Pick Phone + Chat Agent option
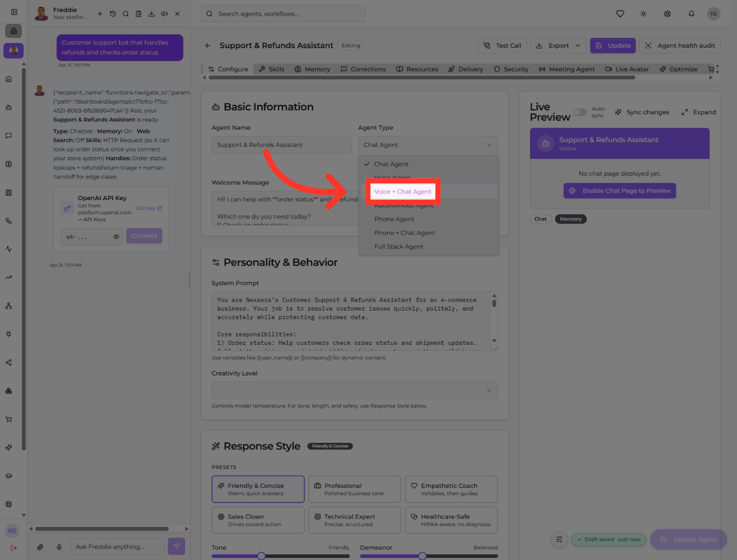Screen dimensions: 737x560 pos(405,233)
